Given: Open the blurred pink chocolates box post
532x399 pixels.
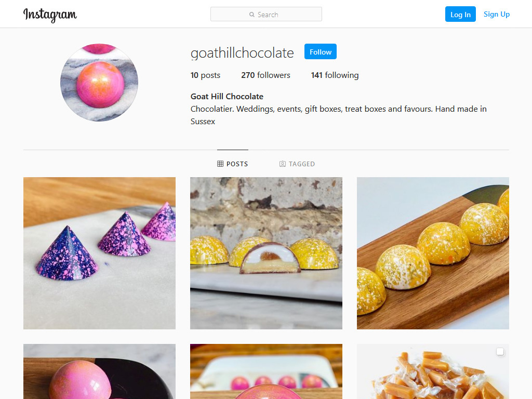Looking at the screenshot, I should pos(266,371).
